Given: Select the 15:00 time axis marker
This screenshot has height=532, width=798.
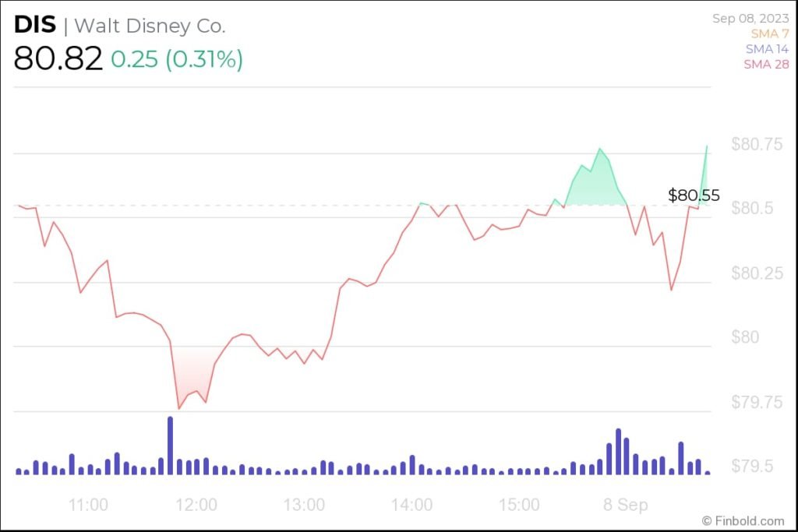Looking at the screenshot, I should (x=520, y=505).
